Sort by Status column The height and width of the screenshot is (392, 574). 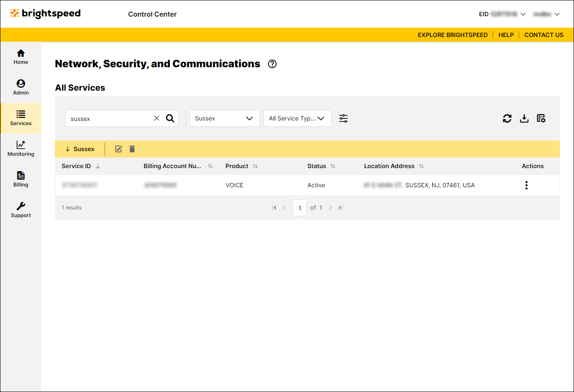[333, 166]
